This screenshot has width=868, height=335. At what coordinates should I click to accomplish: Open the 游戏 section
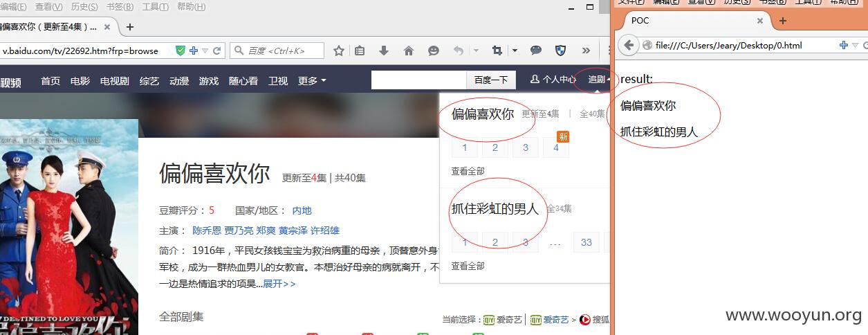click(x=209, y=80)
